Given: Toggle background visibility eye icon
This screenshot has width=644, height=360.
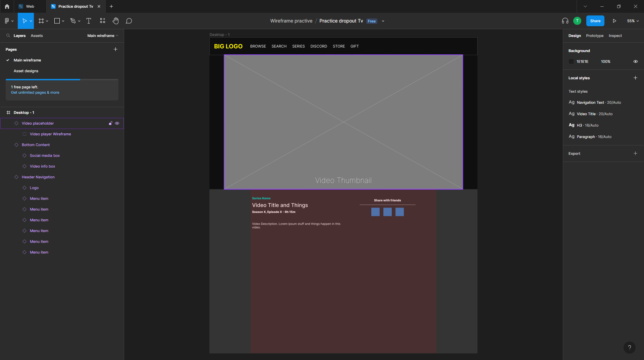Looking at the screenshot, I should coord(635,61).
